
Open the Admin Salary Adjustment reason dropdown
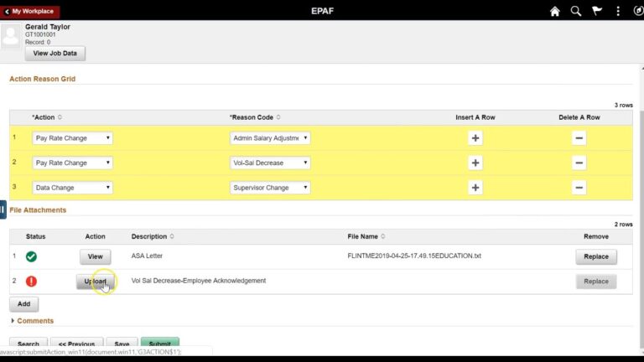click(x=270, y=138)
